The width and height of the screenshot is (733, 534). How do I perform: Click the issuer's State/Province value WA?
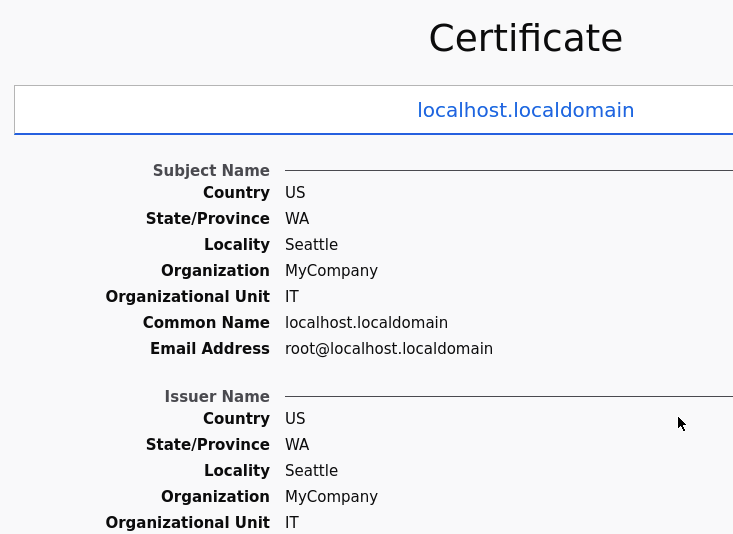point(296,445)
